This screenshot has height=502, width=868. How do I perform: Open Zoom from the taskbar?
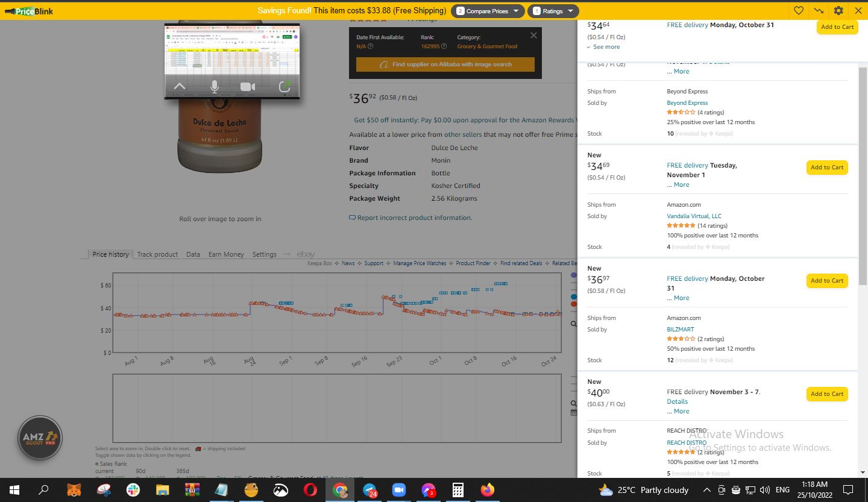[x=398, y=490]
